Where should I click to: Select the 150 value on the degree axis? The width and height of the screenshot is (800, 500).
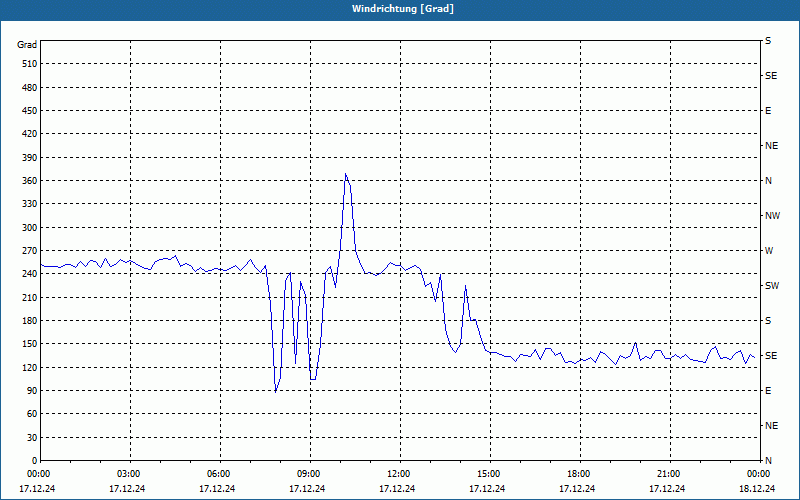[30, 344]
